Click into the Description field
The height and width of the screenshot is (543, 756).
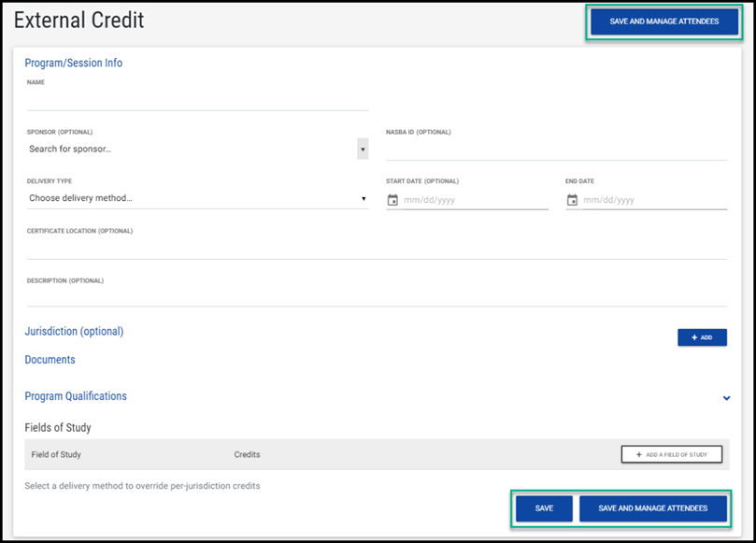(x=377, y=296)
